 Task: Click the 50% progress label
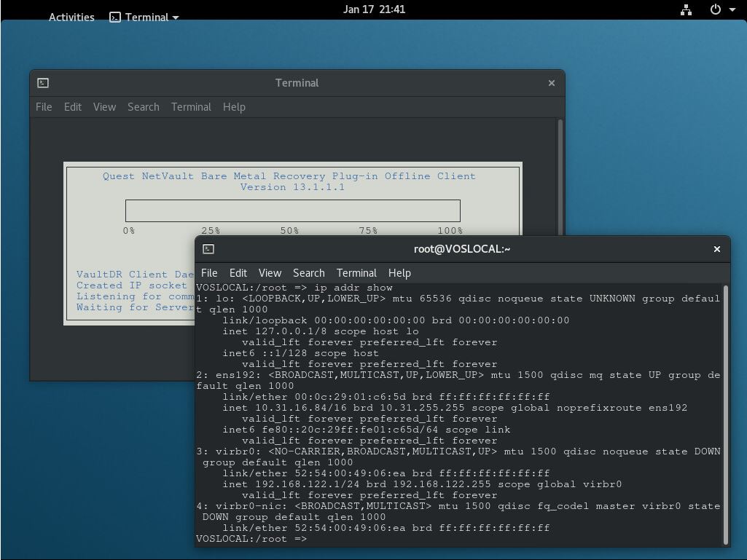pos(289,230)
